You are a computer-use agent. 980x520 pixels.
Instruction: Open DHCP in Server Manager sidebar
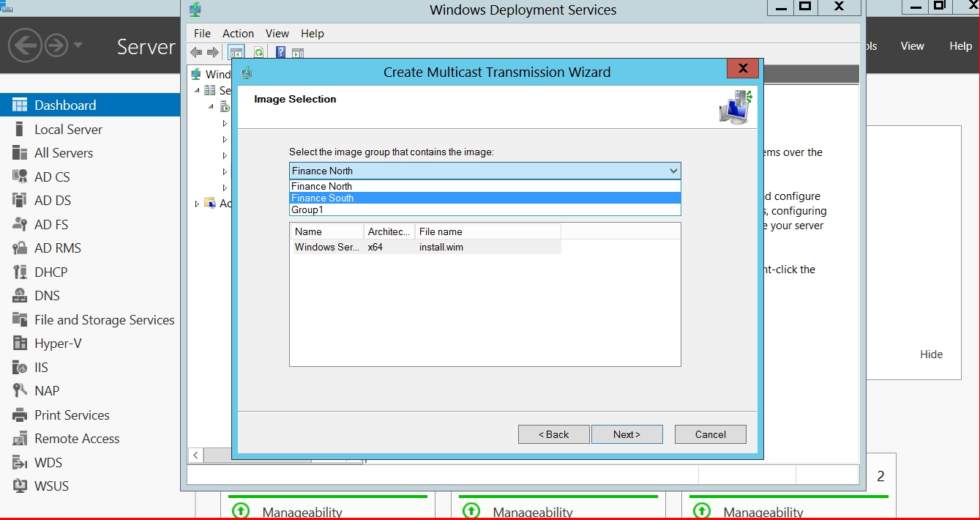tap(51, 272)
